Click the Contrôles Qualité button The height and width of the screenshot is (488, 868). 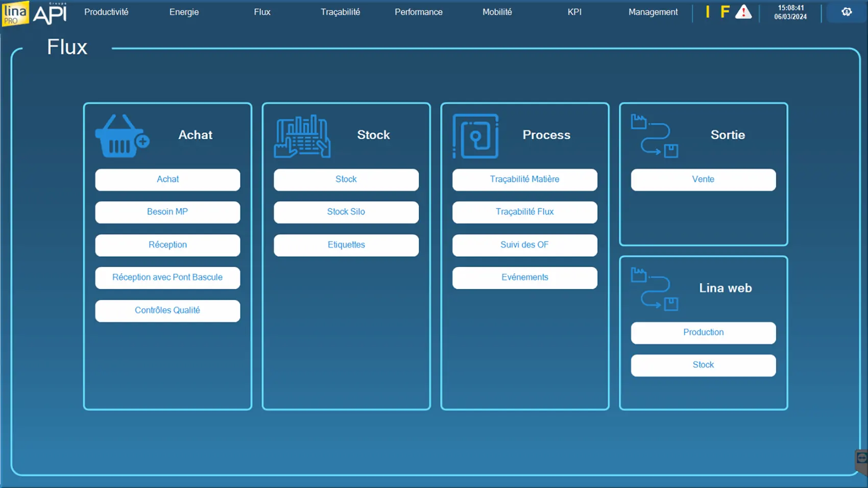coord(167,310)
